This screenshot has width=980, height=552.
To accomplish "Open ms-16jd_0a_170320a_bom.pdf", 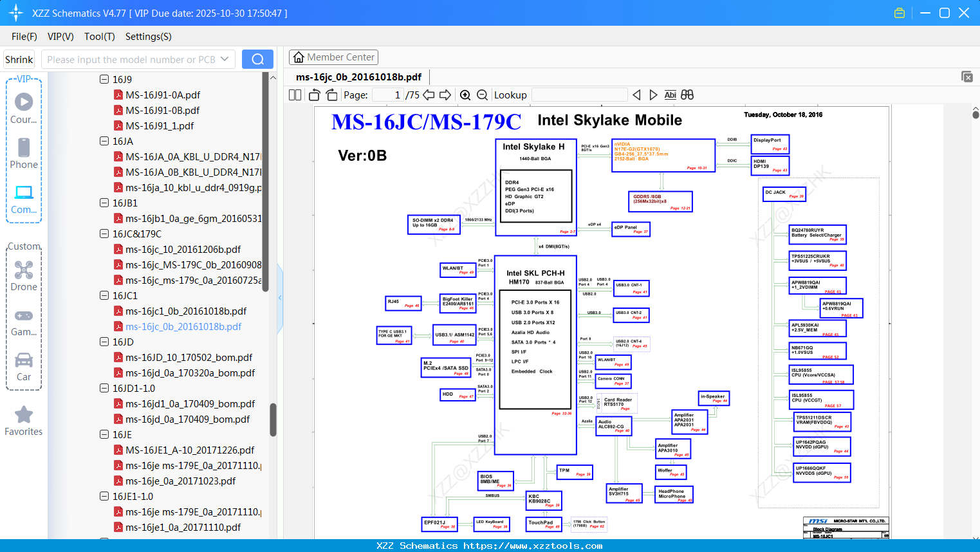I will pyautogui.click(x=190, y=373).
